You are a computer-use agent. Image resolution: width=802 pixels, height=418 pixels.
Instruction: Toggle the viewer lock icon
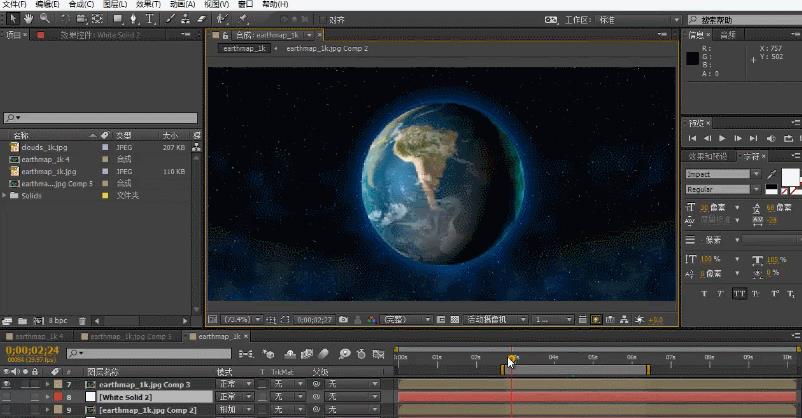point(226,35)
